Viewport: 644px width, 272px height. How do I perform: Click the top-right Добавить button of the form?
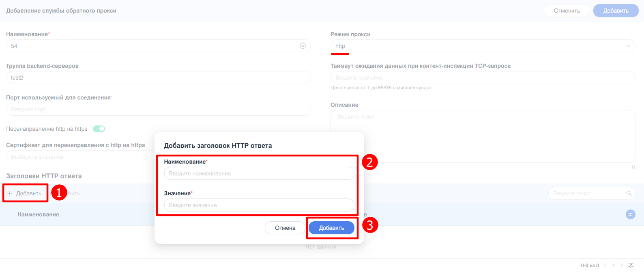tap(616, 11)
